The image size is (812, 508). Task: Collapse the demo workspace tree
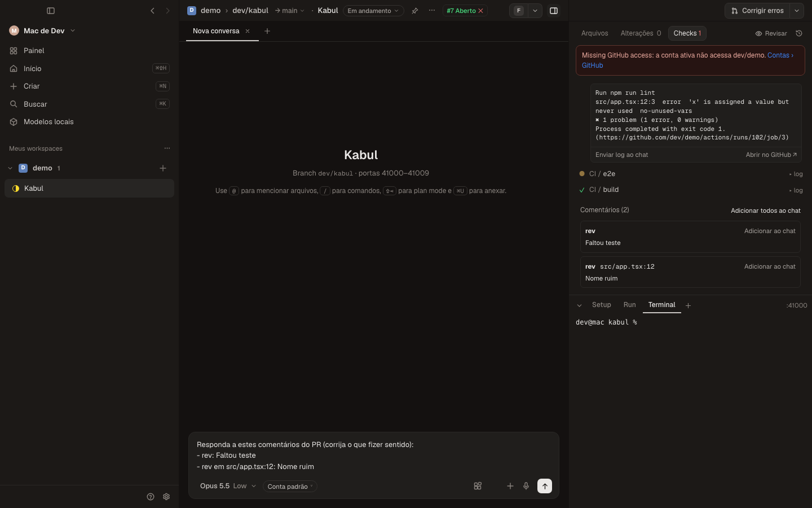(x=10, y=168)
